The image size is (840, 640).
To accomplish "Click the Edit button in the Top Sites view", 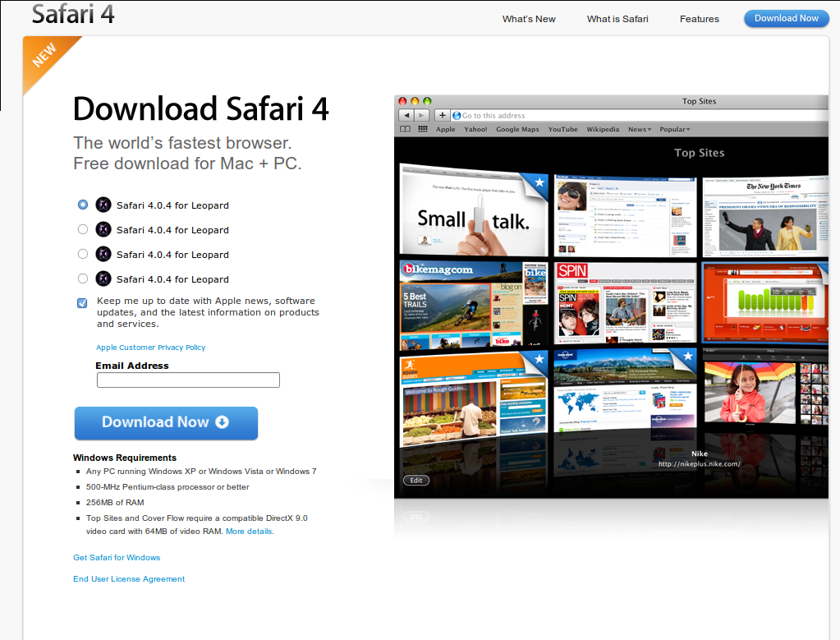I will (x=416, y=481).
